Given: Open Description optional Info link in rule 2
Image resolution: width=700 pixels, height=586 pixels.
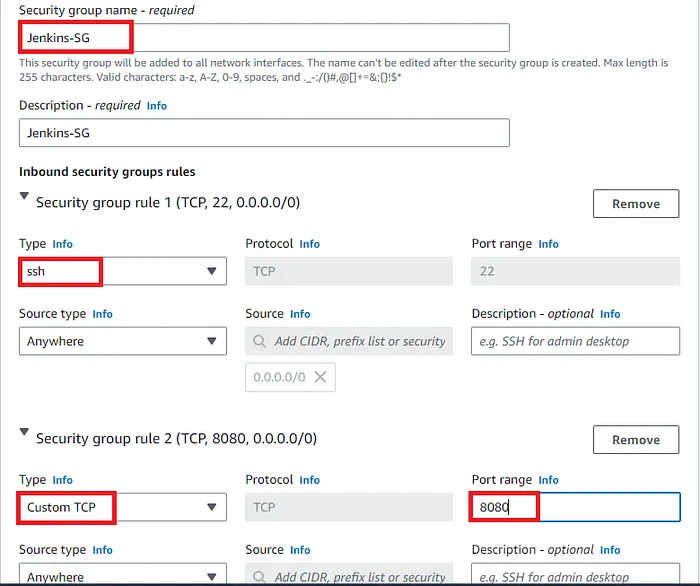Looking at the screenshot, I should [610, 550].
